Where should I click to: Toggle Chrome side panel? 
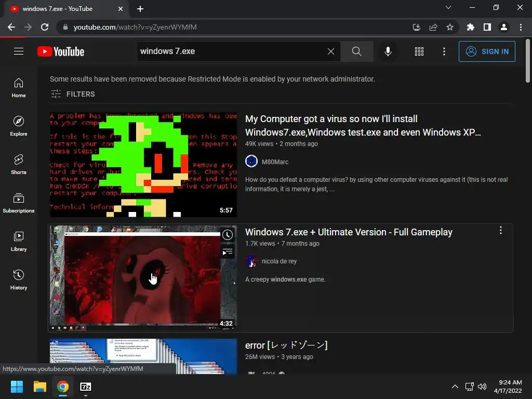pos(487,27)
